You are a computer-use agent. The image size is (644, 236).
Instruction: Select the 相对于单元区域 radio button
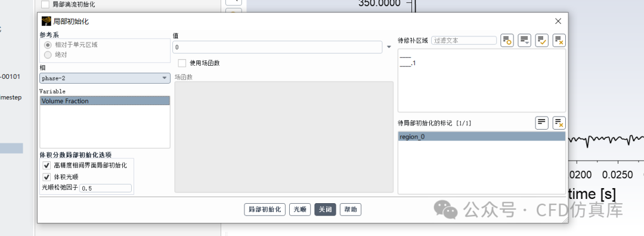48,45
